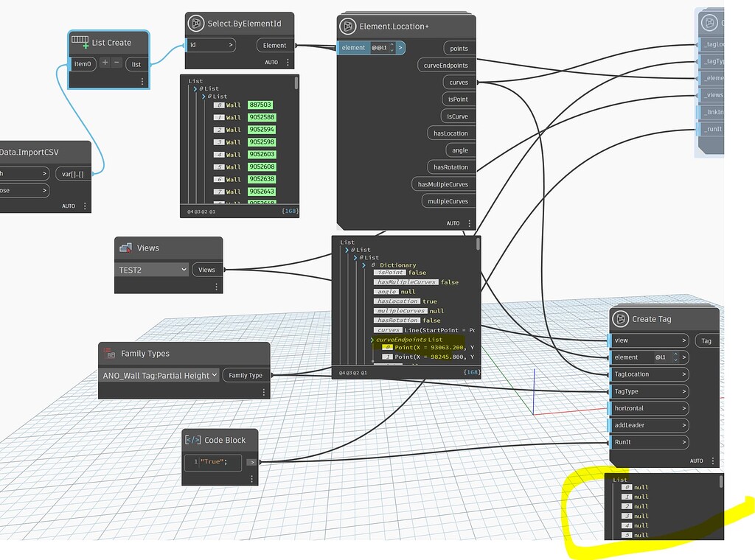Click the plus button to add a List Create input
Screen dimensions: 755x560
coord(105,63)
